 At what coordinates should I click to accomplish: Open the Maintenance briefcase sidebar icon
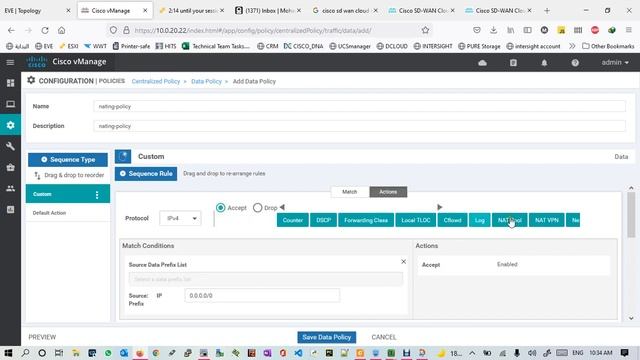coord(11,167)
